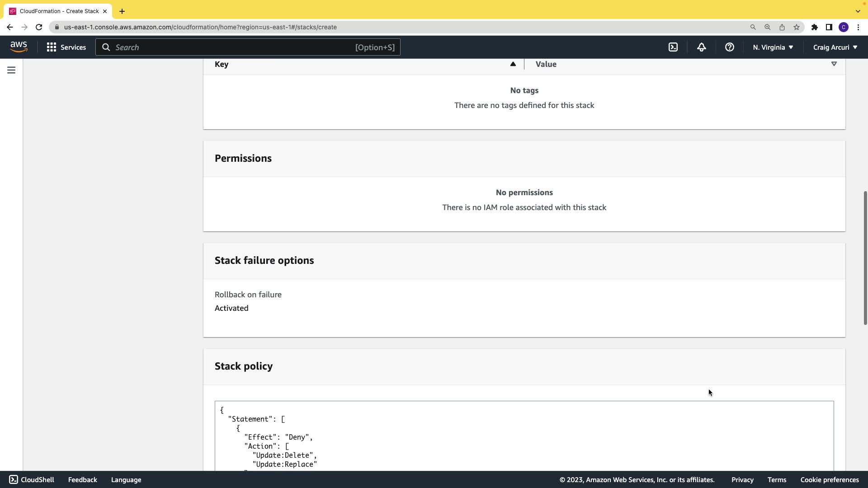Viewport: 868px width, 488px height.
Task: Click the page vertical scrollbar thumb
Action: [865, 258]
